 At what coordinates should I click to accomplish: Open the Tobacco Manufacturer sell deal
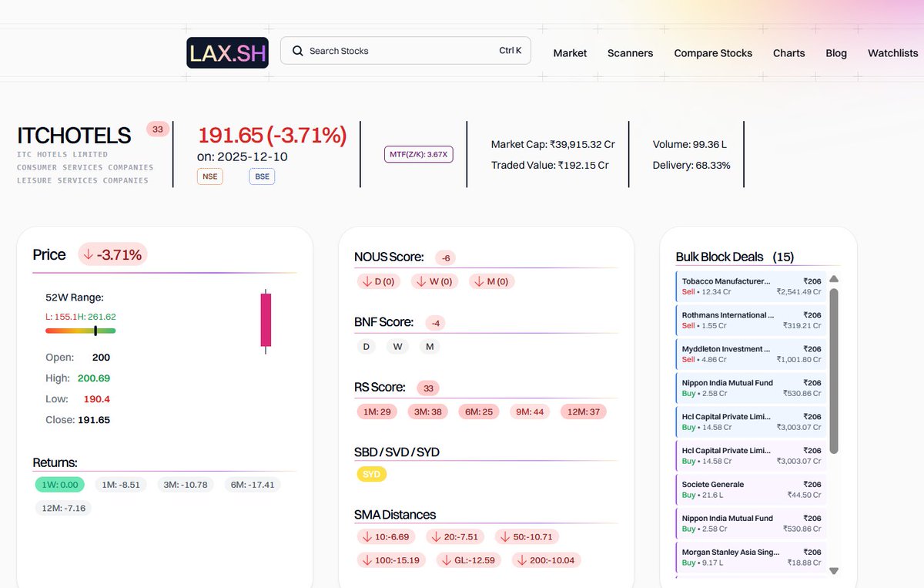(751, 287)
